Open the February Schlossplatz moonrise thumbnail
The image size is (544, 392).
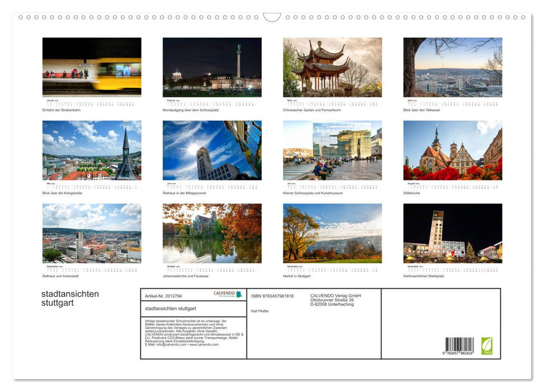pyautogui.click(x=212, y=67)
